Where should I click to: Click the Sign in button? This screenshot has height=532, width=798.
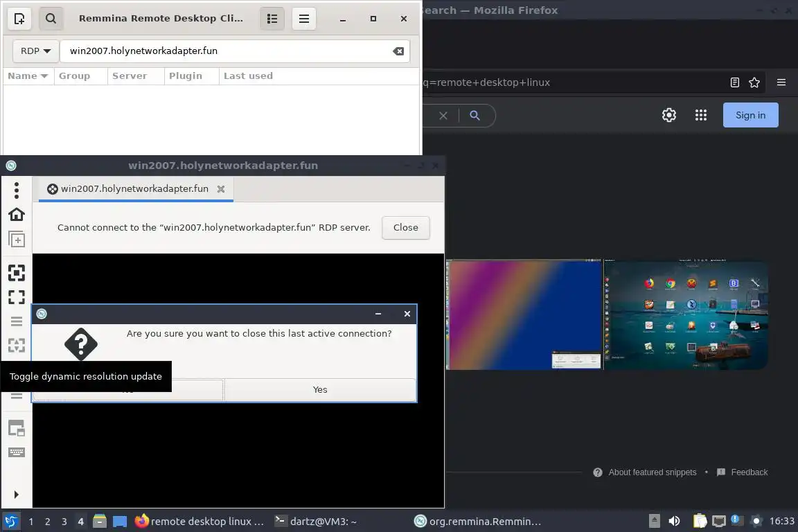tap(751, 115)
